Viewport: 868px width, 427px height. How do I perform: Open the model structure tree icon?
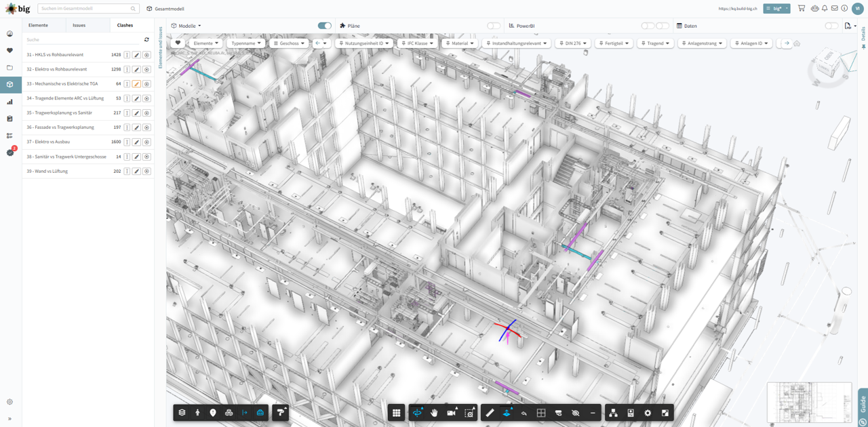point(613,413)
